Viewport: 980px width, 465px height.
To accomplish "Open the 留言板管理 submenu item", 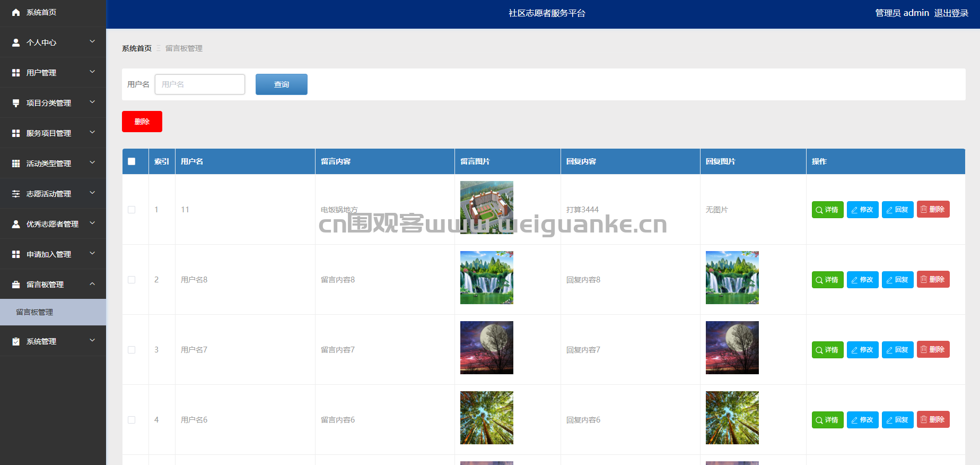I will [34, 312].
